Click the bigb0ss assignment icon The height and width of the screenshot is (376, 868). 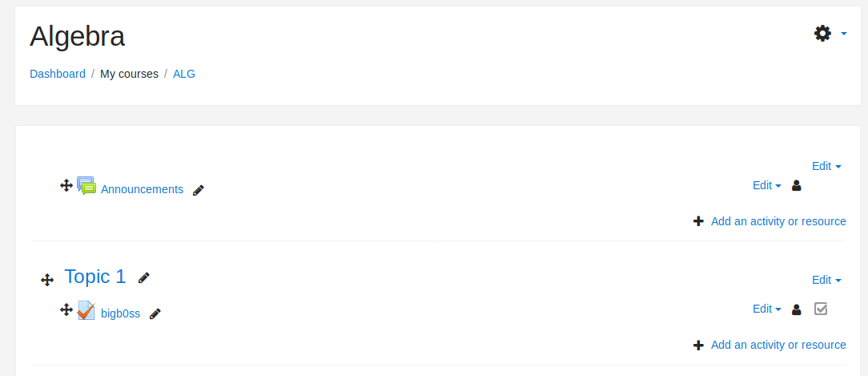pyautogui.click(x=86, y=310)
